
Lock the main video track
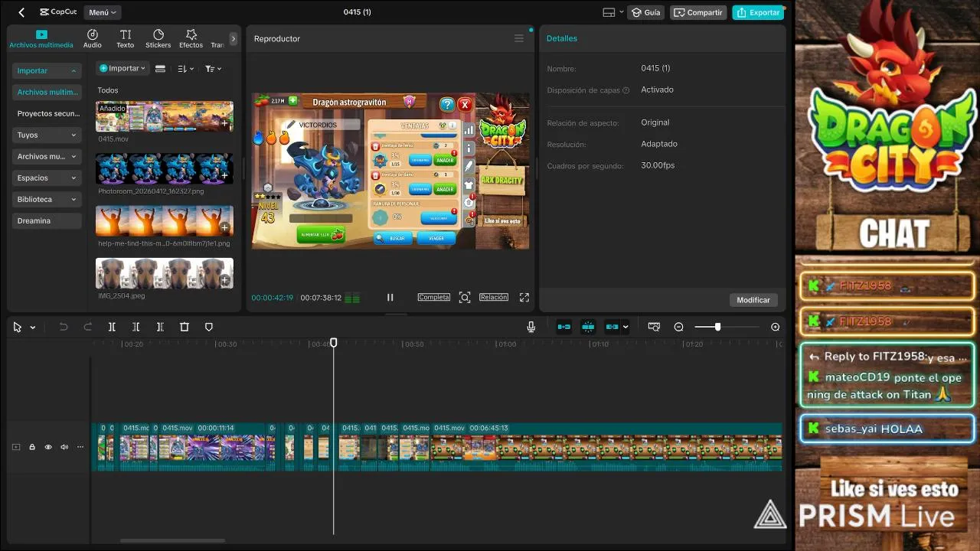32,447
